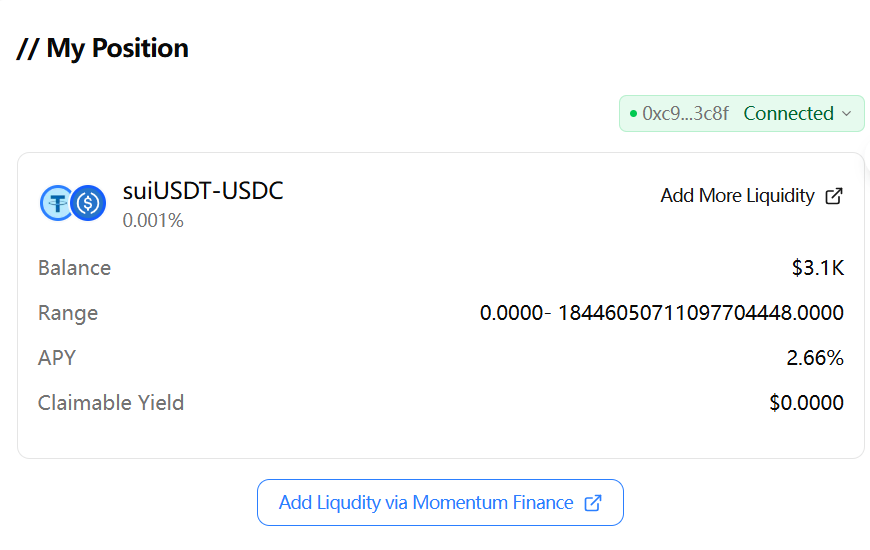Click the suiUSDT-USDC pool name
This screenshot has width=870, height=550.
pyautogui.click(x=203, y=191)
